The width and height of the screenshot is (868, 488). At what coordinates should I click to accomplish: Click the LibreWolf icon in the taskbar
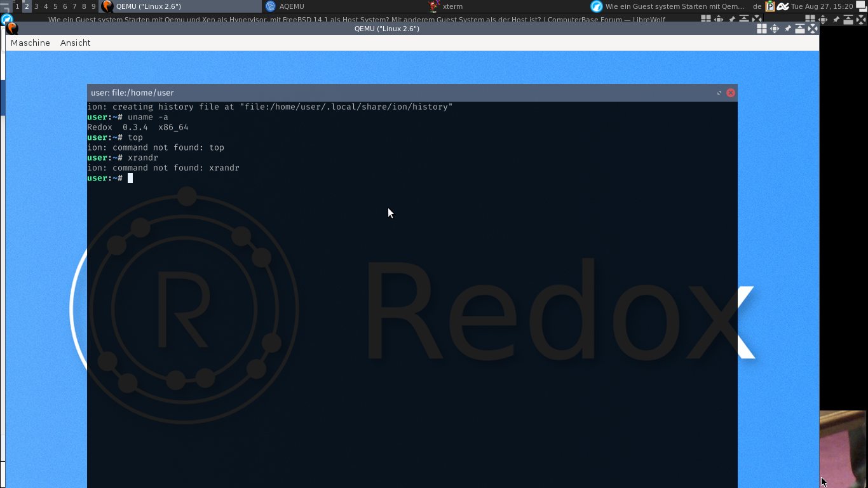pyautogui.click(x=597, y=6)
